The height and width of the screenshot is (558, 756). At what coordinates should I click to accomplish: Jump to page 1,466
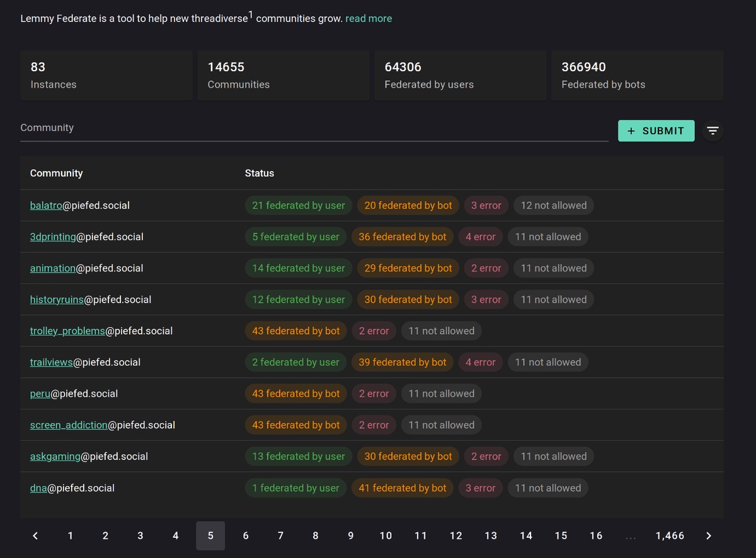[x=670, y=535]
